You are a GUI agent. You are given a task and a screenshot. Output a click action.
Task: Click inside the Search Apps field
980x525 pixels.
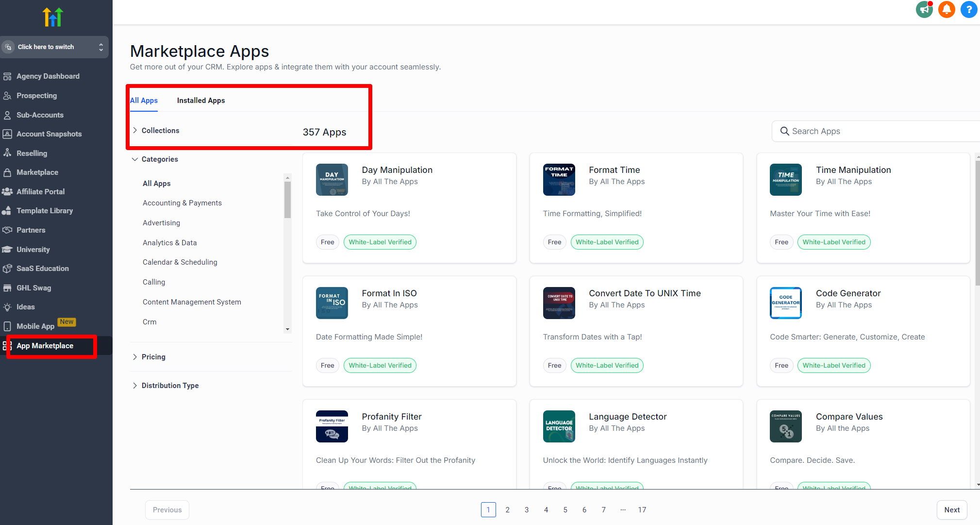click(840, 131)
